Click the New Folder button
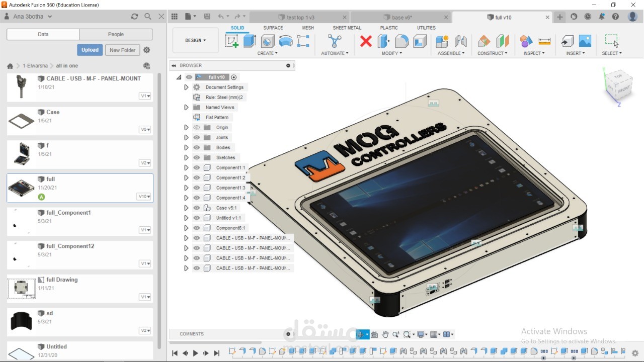Image resolution: width=644 pixels, height=362 pixels. (x=123, y=50)
